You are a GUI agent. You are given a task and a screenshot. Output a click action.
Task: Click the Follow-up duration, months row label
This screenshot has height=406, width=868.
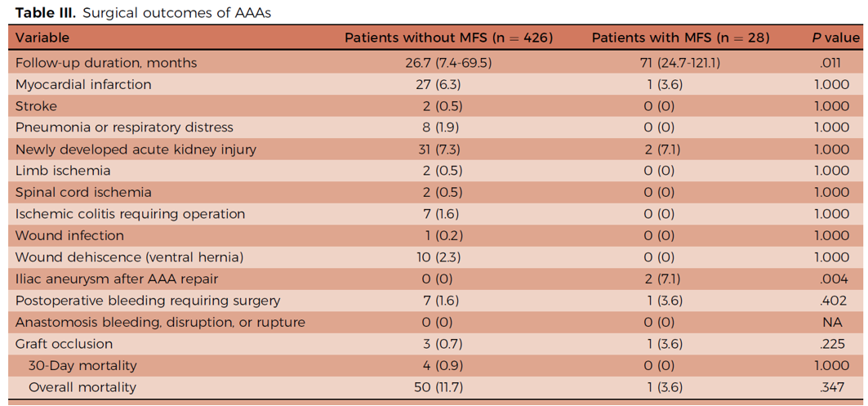coord(106,63)
